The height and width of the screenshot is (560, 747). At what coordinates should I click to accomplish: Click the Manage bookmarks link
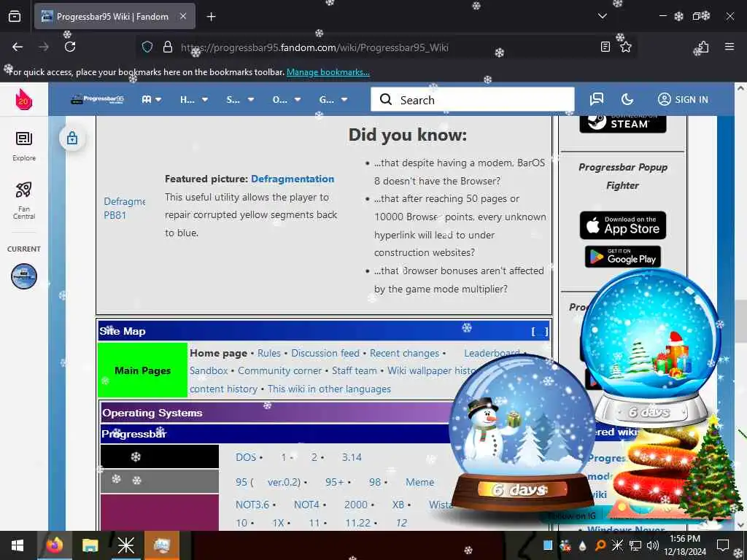pos(328,72)
